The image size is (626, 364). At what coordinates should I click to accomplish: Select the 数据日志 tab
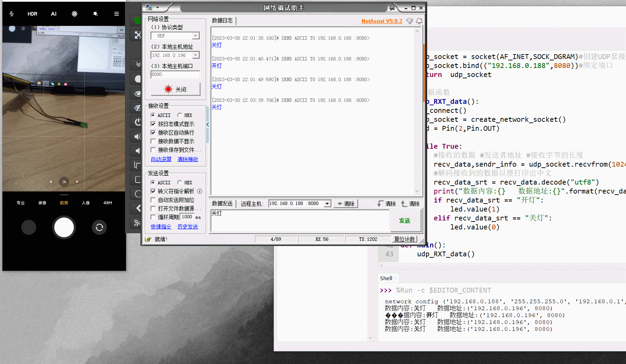coord(222,20)
